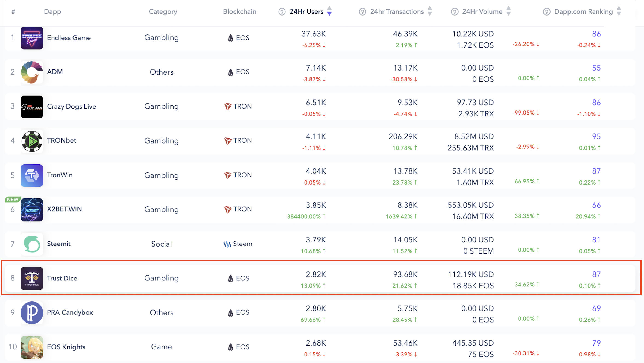Click Game category in EOS Knights row
Screen dimensions: 644x363
click(162, 347)
